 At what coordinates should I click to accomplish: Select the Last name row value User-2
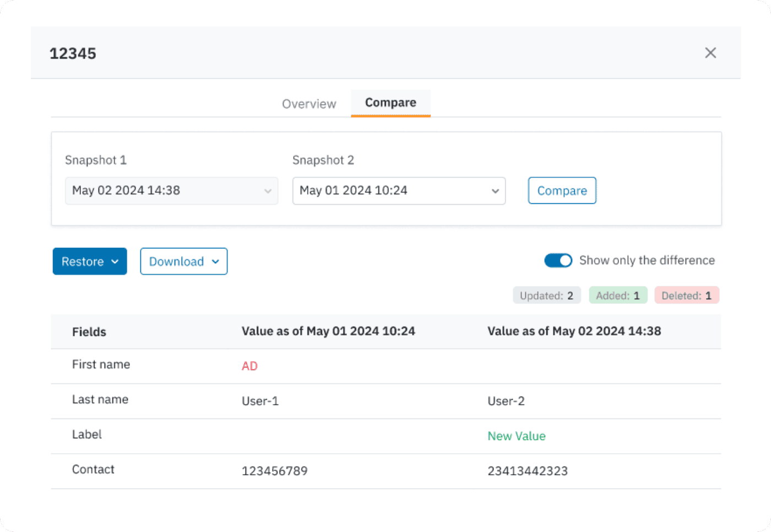pyautogui.click(x=506, y=401)
